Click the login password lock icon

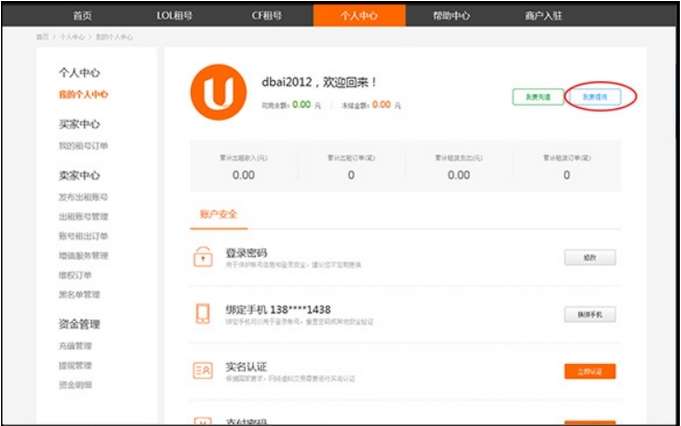203,257
